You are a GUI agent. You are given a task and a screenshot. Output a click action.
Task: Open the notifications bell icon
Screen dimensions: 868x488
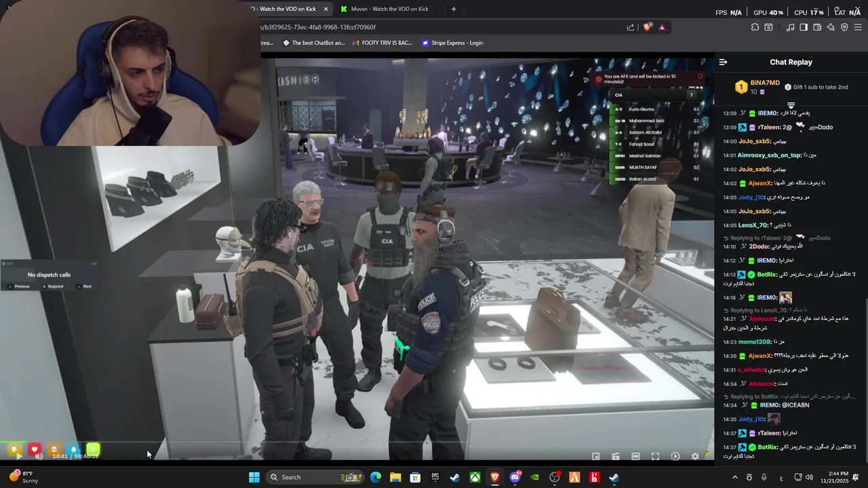point(856,477)
